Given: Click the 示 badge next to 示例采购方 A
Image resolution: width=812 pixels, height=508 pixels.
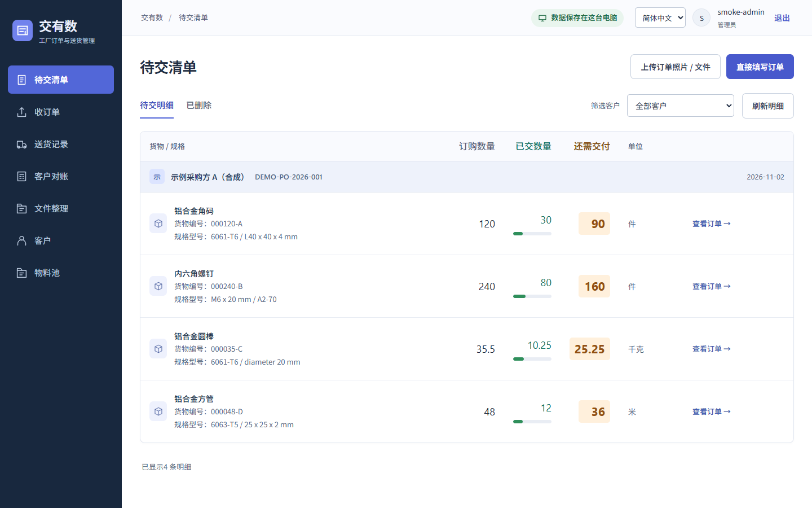Looking at the screenshot, I should tap(157, 177).
